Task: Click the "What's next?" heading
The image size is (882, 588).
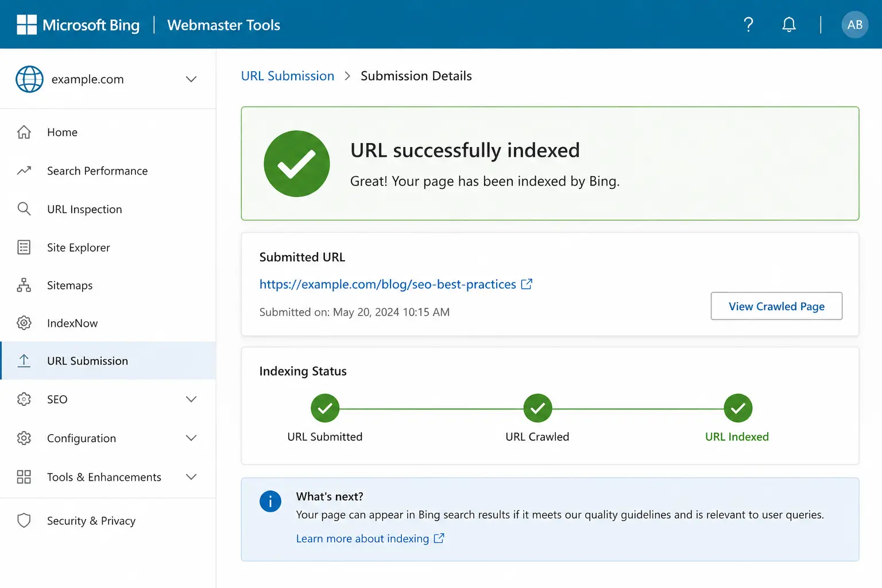Action: pyautogui.click(x=330, y=497)
